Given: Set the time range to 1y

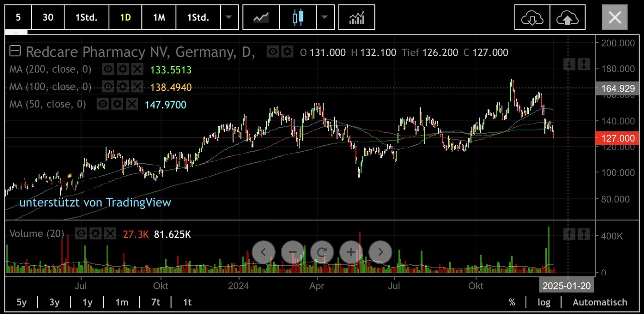Looking at the screenshot, I should (88, 302).
